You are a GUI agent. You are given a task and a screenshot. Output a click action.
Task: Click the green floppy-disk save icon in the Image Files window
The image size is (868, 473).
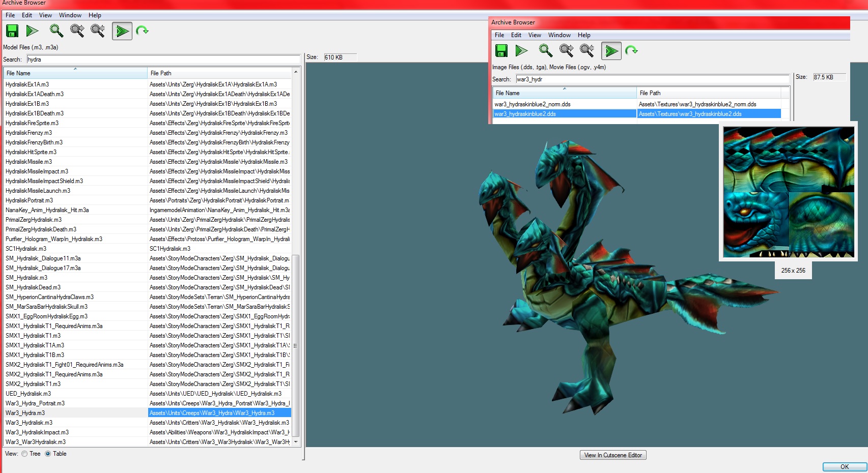point(501,50)
